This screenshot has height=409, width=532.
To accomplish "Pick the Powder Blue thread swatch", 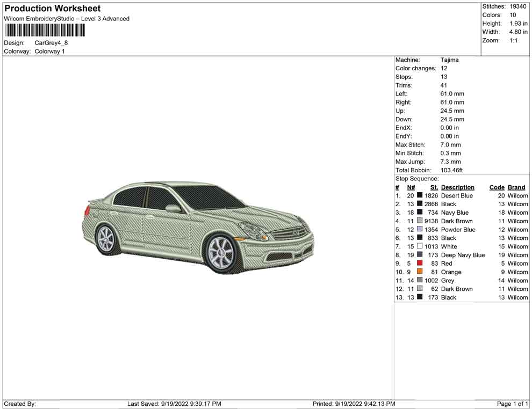I will click(420, 230).
